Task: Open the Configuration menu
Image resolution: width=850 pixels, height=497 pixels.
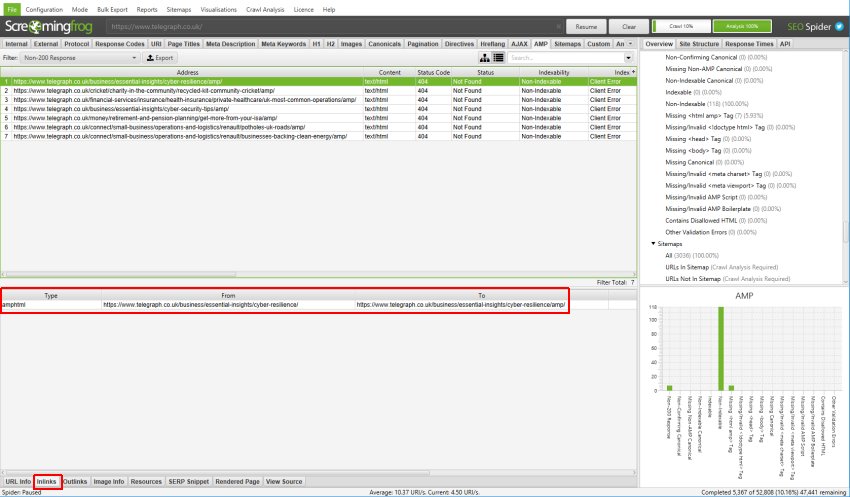Action: [x=44, y=9]
